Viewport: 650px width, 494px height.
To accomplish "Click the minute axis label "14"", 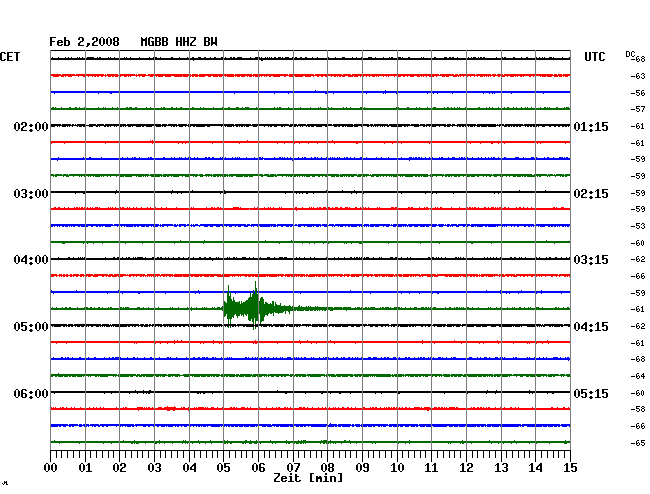I will tap(535, 468).
